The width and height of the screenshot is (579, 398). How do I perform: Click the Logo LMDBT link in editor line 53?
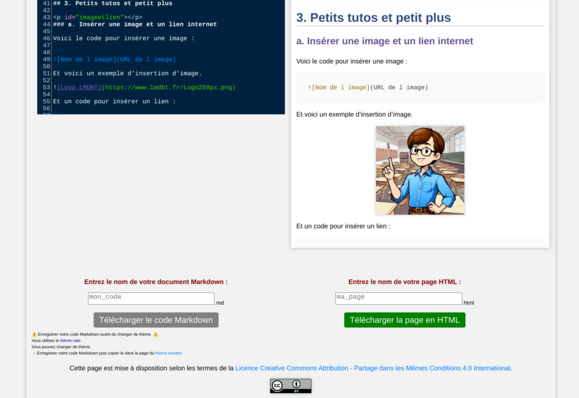79,88
